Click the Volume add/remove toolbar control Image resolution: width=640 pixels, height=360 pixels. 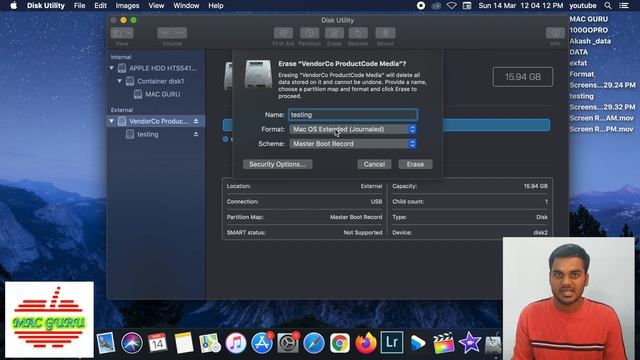click(x=172, y=33)
